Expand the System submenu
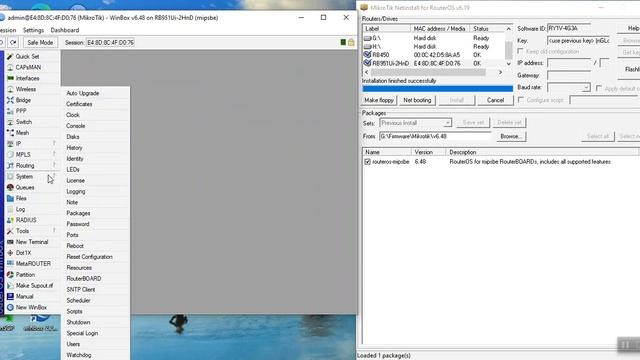 coord(32,176)
